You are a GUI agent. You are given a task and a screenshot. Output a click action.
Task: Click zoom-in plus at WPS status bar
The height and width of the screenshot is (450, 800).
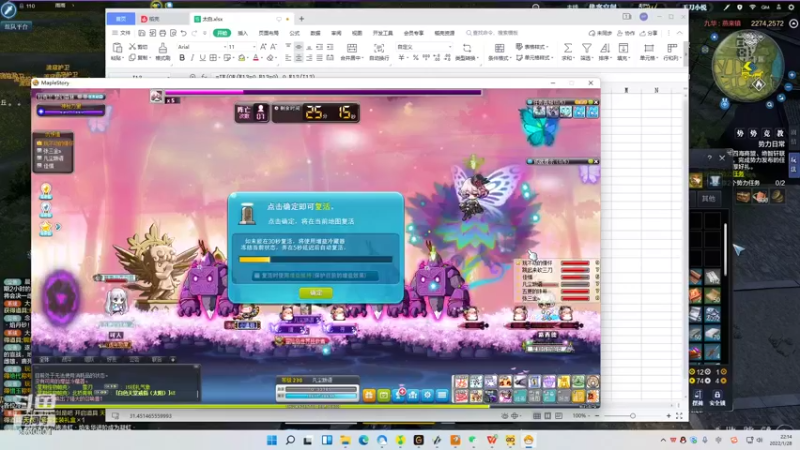[x=669, y=416]
